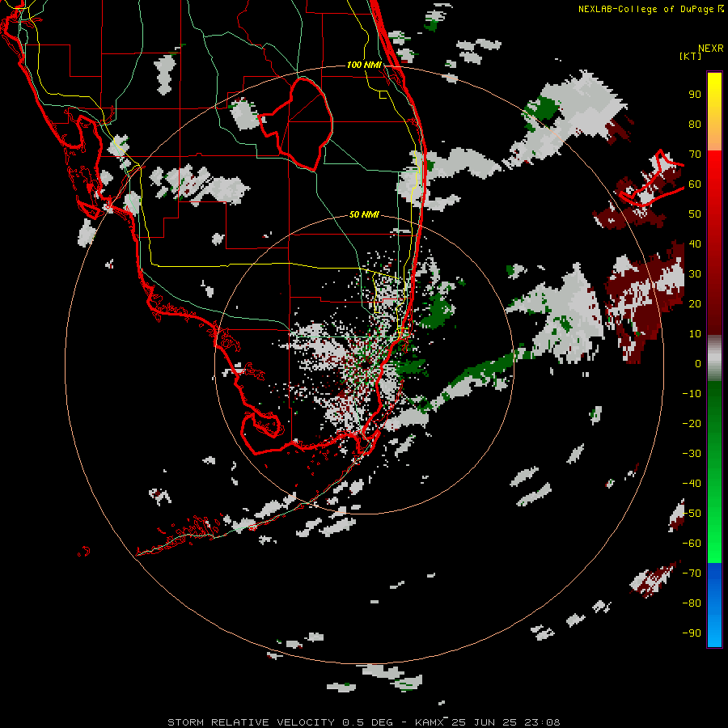Click the KAMX station identifier text
This screenshot has width=728, height=728.
point(430,722)
